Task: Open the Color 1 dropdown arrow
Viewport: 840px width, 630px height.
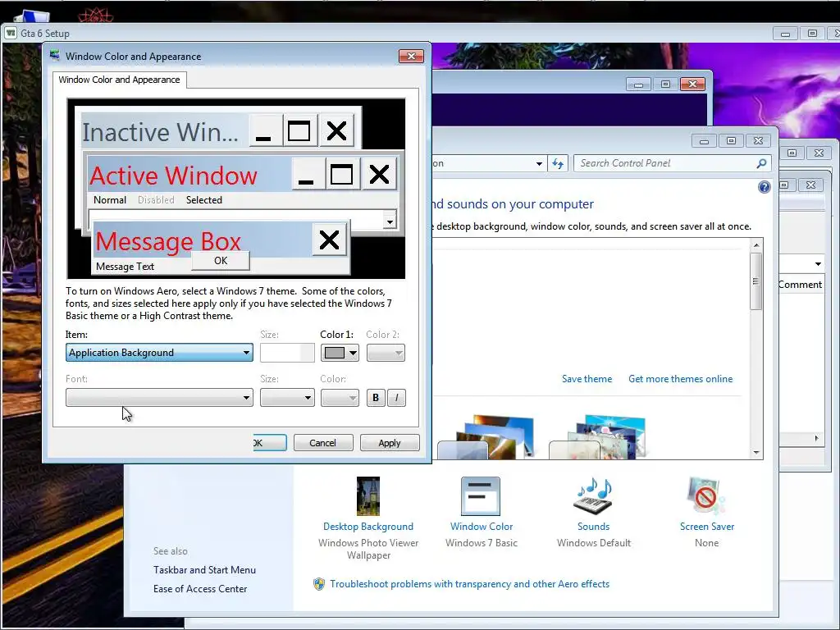Action: (x=353, y=353)
